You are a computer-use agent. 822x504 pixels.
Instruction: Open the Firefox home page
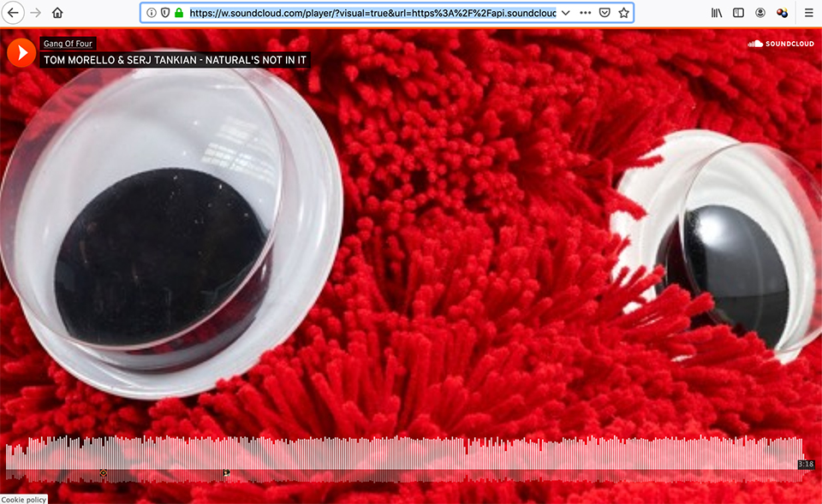pos(57,13)
